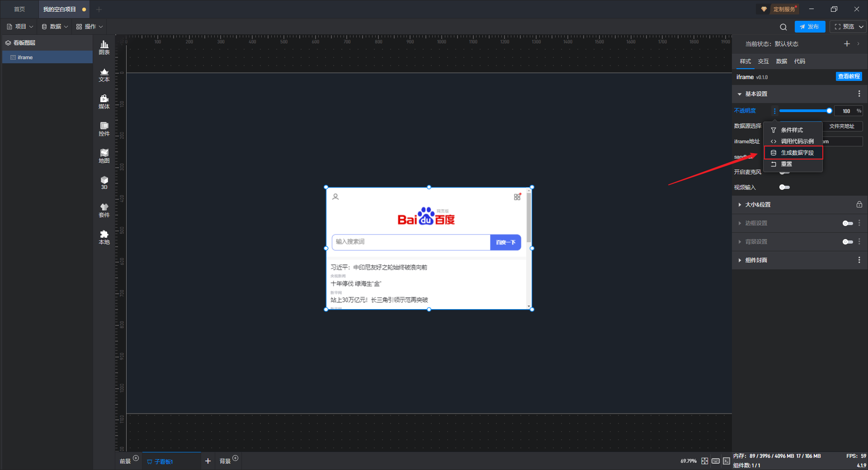
Task: Select the iframe layer in 看板图层
Action: [47, 57]
